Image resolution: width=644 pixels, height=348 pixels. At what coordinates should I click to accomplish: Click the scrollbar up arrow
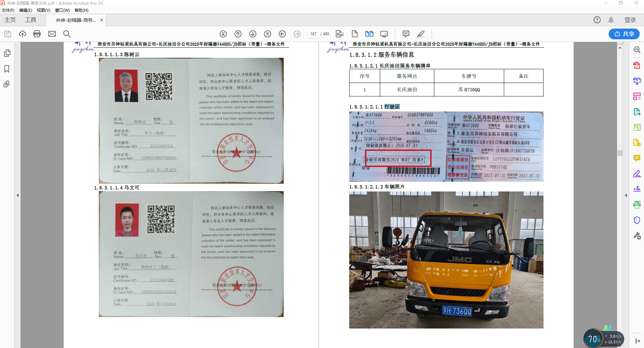point(620,48)
